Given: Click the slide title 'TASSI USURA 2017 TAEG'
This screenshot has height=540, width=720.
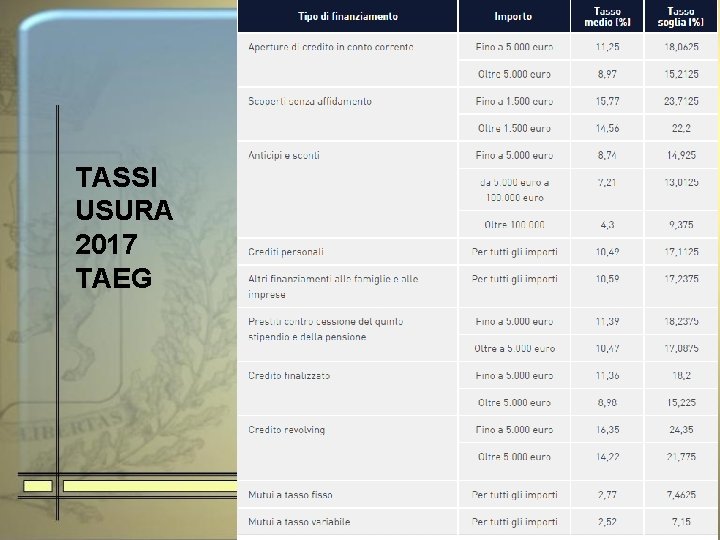Looking at the screenshot, I should point(124,228).
